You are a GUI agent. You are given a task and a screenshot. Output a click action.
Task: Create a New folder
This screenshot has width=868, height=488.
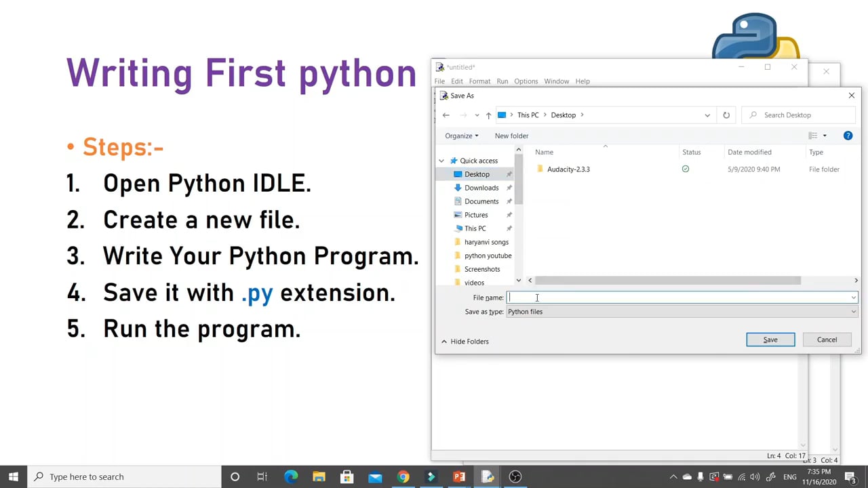point(511,136)
